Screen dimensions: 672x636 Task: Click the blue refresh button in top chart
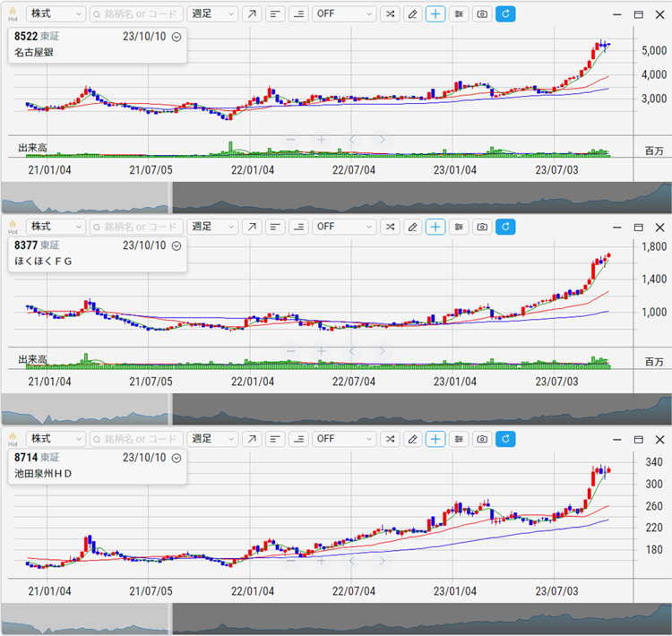[x=505, y=14]
